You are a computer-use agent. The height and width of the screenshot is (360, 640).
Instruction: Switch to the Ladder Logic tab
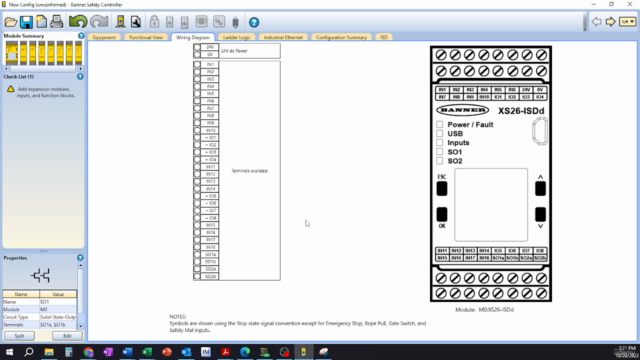click(236, 37)
